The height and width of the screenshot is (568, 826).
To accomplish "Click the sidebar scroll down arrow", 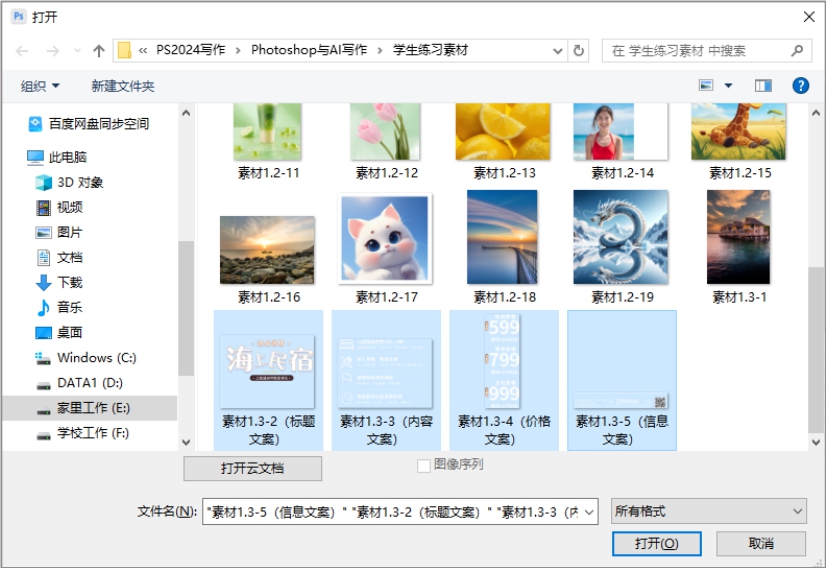I will (186, 442).
